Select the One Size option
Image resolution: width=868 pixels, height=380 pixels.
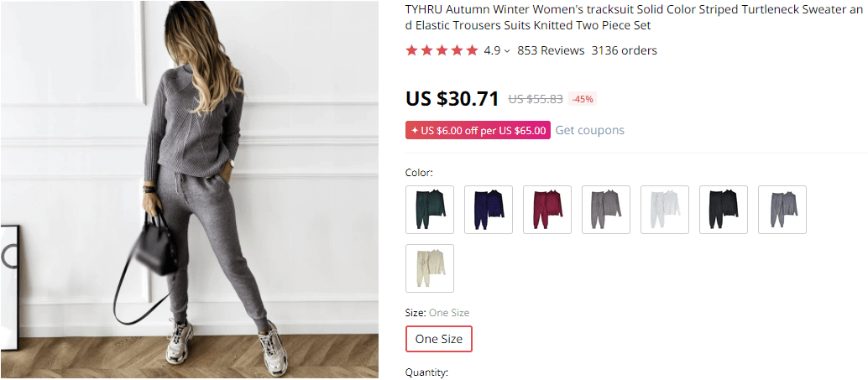click(439, 339)
